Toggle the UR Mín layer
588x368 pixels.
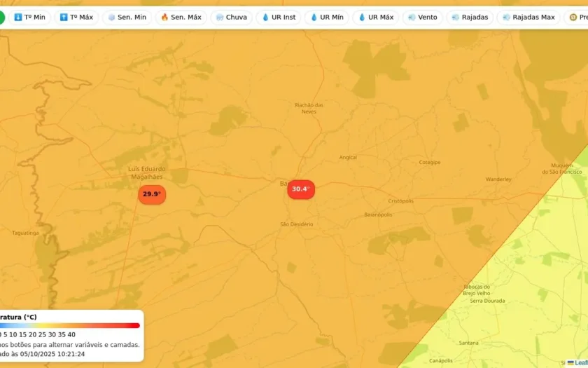pos(327,18)
